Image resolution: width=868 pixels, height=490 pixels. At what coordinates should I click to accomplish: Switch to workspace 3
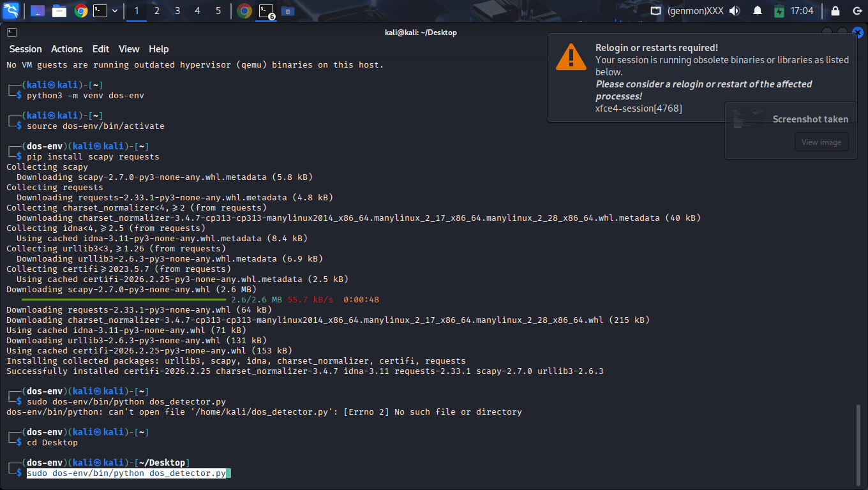coord(177,11)
